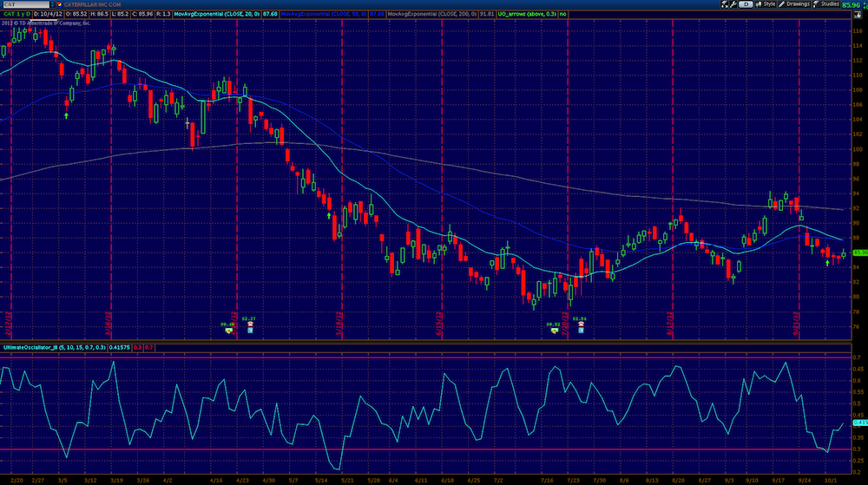Viewport: 868px width, 485px height.
Task: Click the CAT symbol input field
Action: [25, 4]
